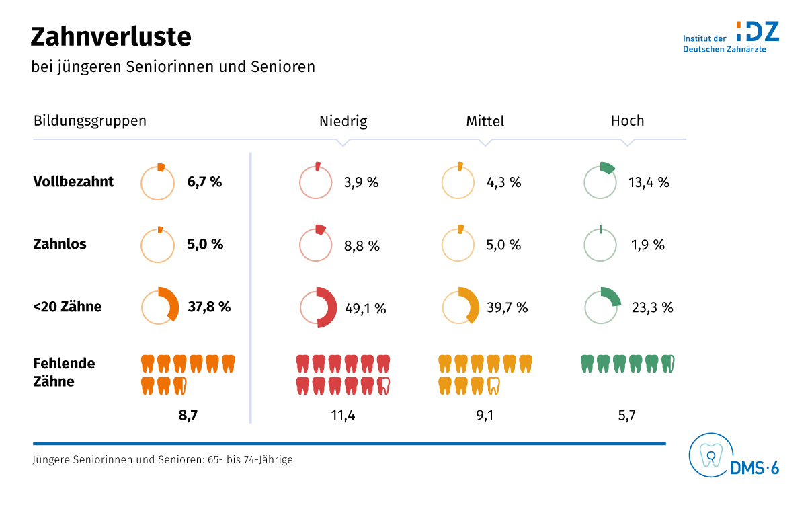Screen dimensions: 812x507
Task: Select the Hoch column header
Action: [627, 121]
